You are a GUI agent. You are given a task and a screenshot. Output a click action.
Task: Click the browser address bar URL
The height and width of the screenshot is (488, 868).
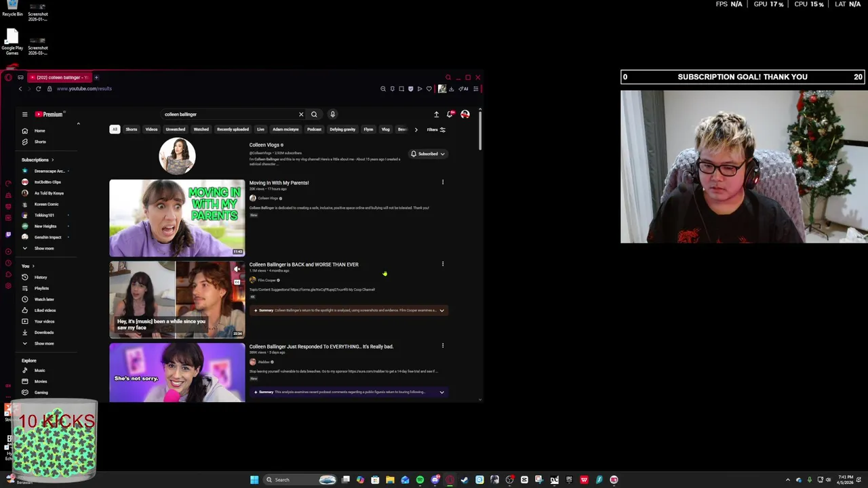click(x=84, y=89)
